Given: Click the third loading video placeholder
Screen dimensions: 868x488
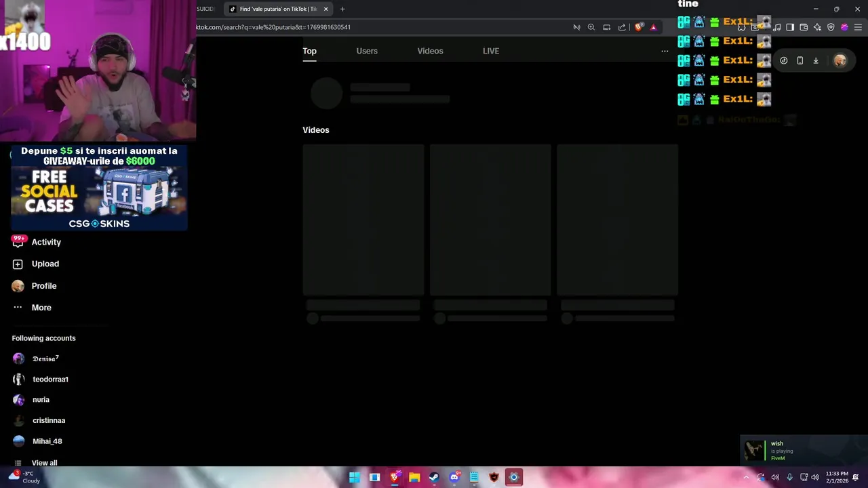Looking at the screenshot, I should coord(617,220).
